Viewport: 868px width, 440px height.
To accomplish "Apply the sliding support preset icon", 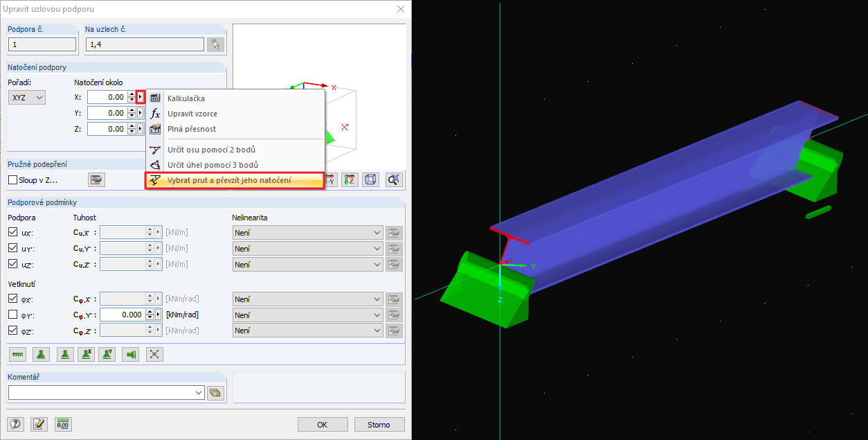I will (64, 354).
